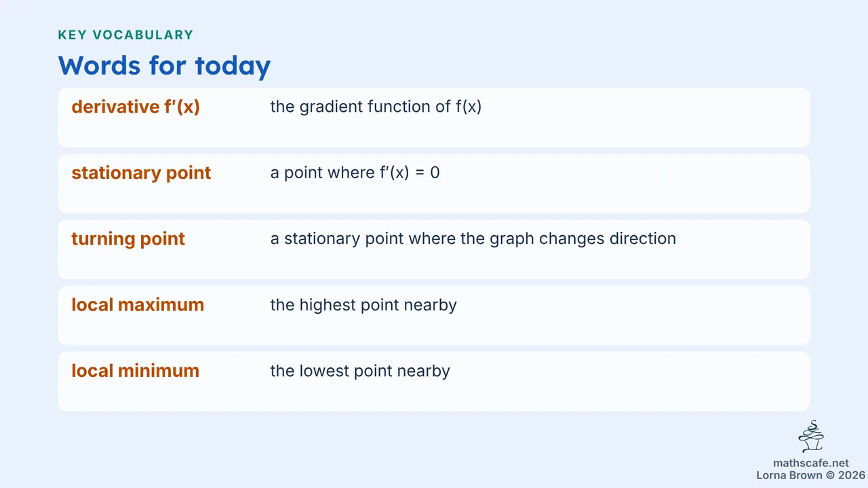Open the mathscafe.net link

[811, 463]
